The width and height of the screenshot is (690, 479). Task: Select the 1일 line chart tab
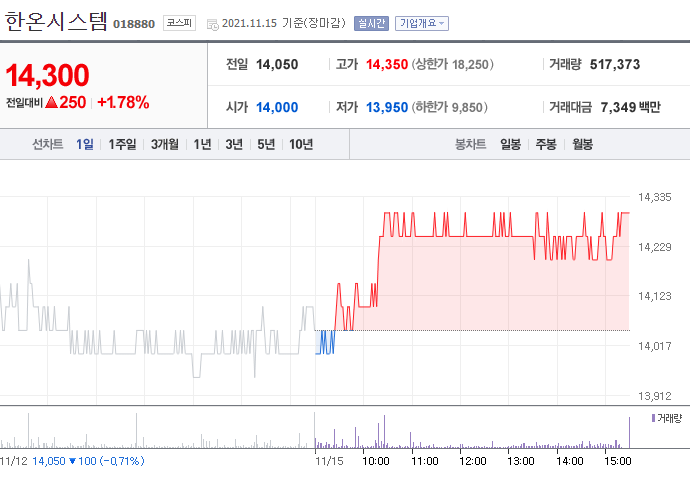[84, 144]
